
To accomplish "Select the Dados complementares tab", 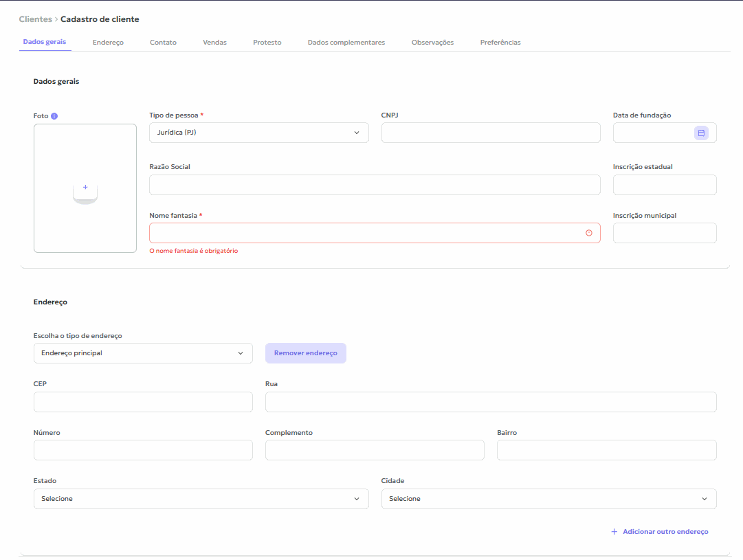I will coord(346,43).
